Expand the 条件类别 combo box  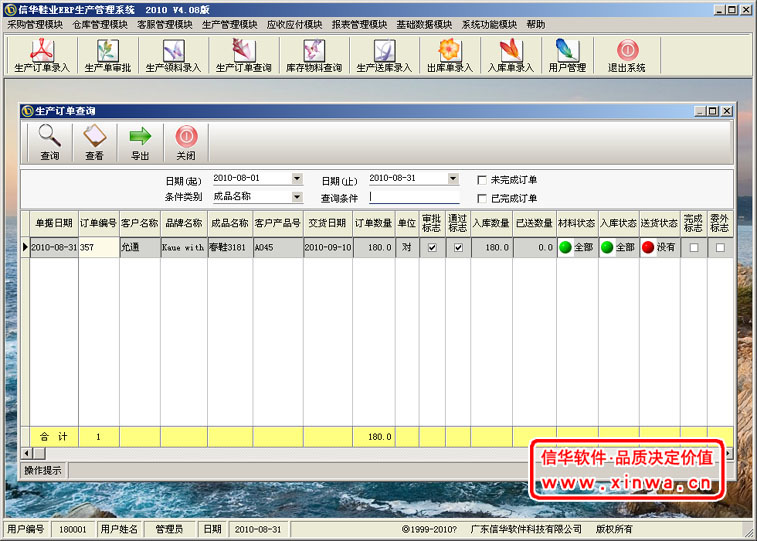[x=297, y=197]
